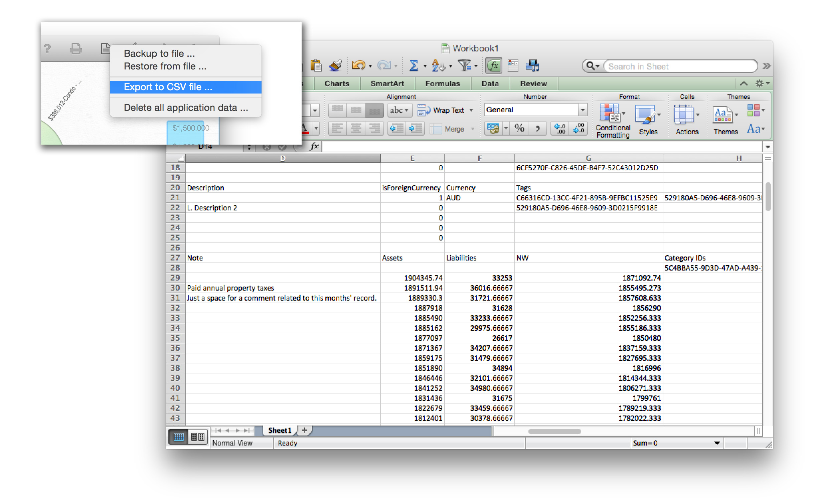Toggle align text right
This screenshot has height=504, width=817.
pyautogui.click(x=374, y=128)
